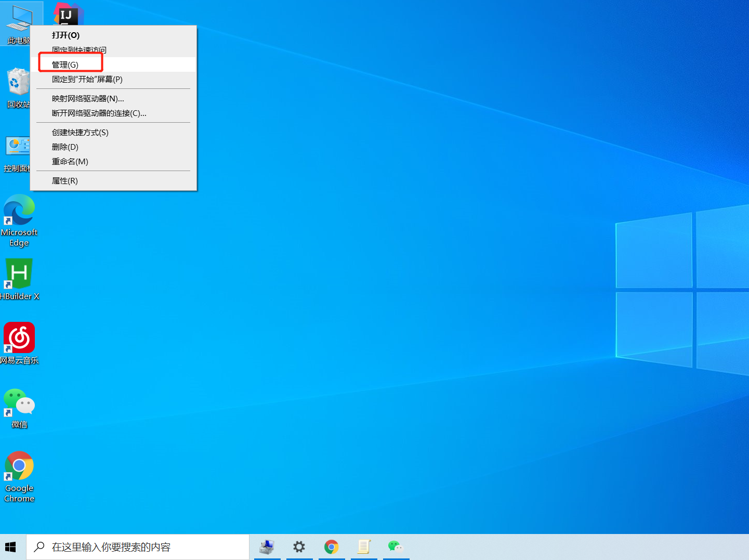
Task: Choose 重命名(M) from the context menu
Action: (113, 161)
